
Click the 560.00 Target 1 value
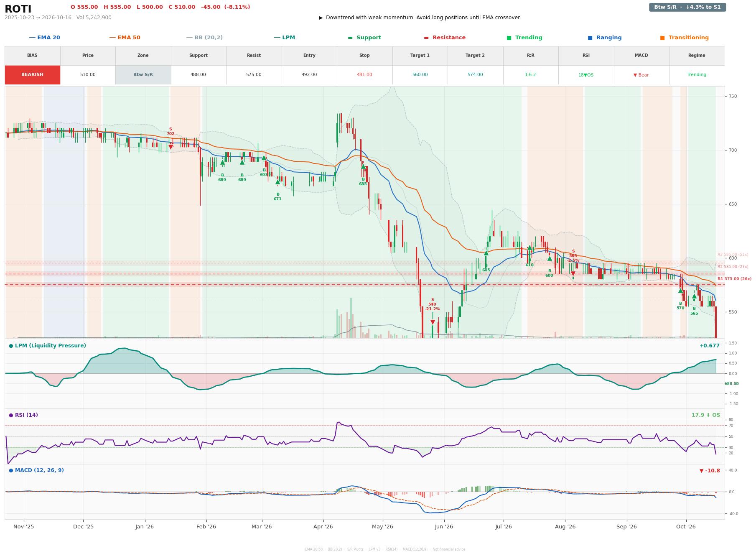420,75
